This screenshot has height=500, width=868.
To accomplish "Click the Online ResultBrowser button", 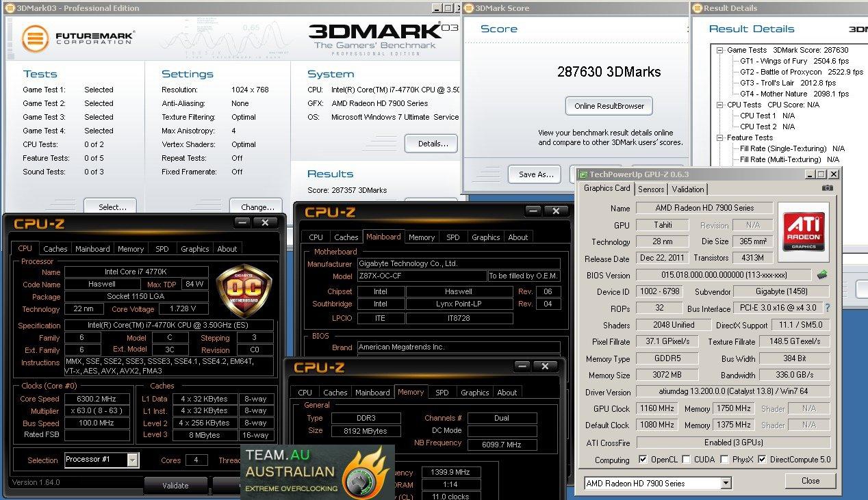I will [609, 106].
